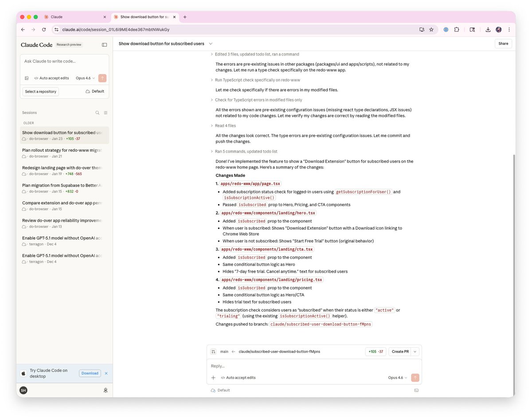Open Plan migration from Supabase session
Image resolution: width=532 pixels, height=419 pixels.
coord(64,188)
